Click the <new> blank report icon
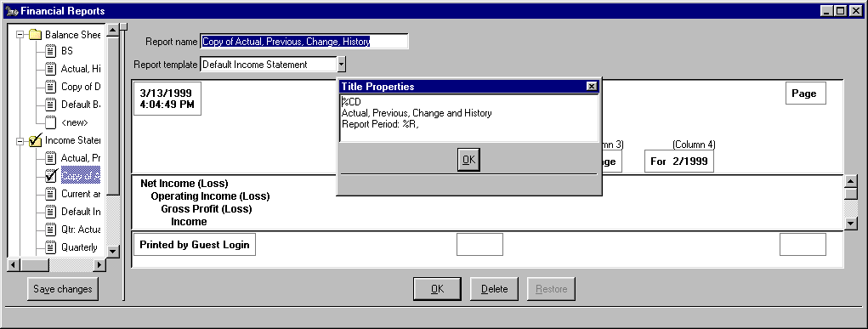The width and height of the screenshot is (868, 329). click(x=51, y=122)
